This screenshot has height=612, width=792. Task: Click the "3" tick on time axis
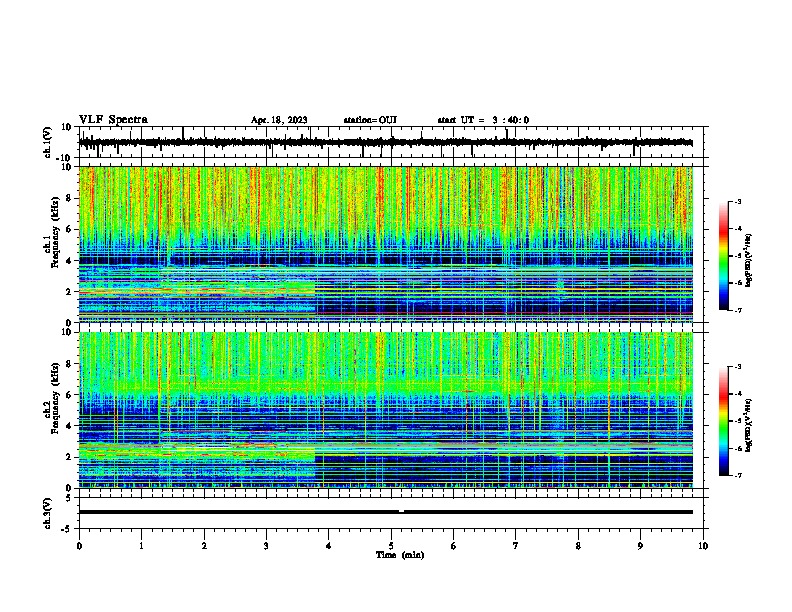(x=266, y=546)
